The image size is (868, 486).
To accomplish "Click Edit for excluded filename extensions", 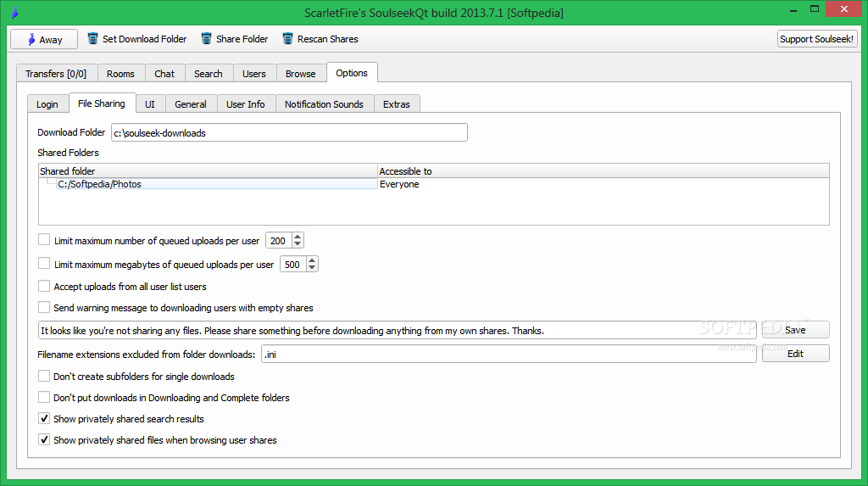I will [795, 354].
